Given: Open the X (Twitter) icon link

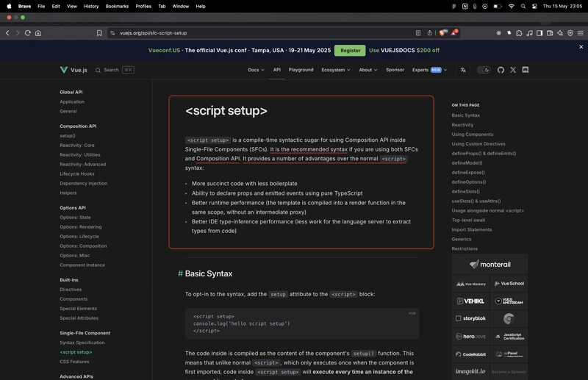Looking at the screenshot, I should [513, 70].
